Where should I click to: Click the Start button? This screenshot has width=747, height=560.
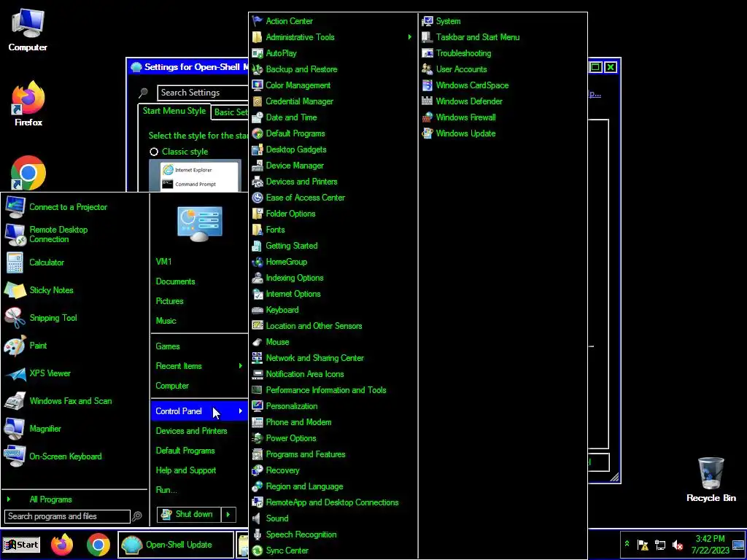click(x=21, y=545)
